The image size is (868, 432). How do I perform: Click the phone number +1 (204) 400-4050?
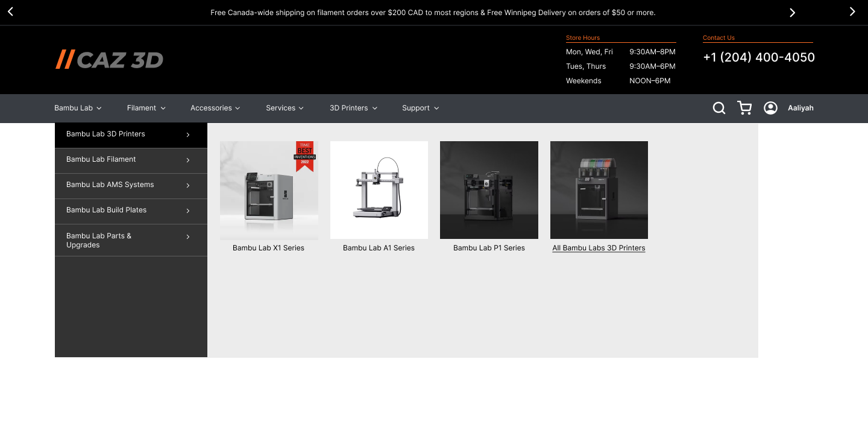click(759, 57)
